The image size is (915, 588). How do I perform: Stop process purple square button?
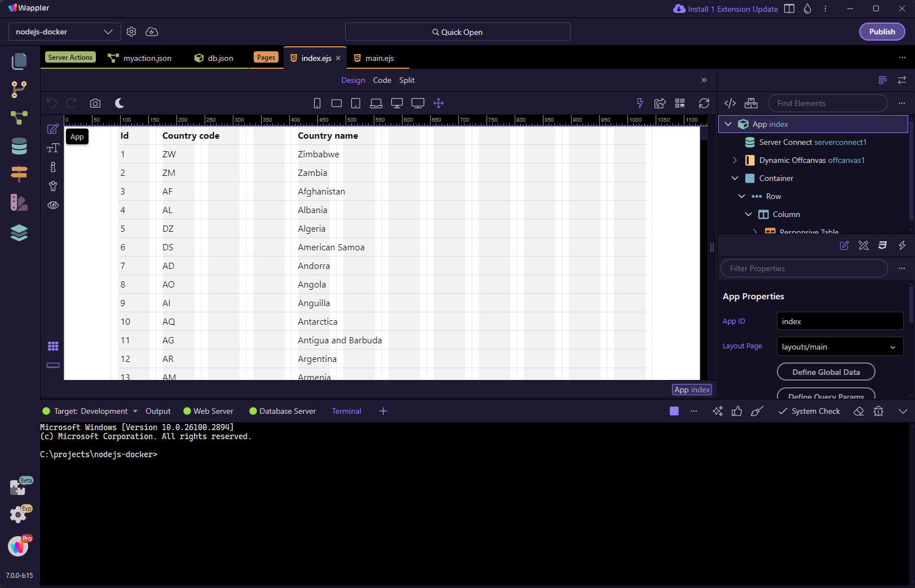(x=674, y=411)
